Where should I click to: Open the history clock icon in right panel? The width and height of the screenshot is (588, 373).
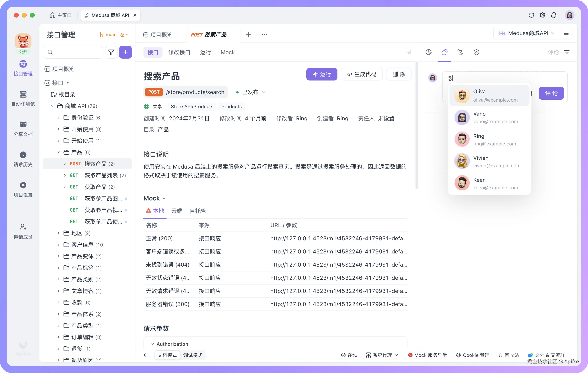[x=428, y=52]
